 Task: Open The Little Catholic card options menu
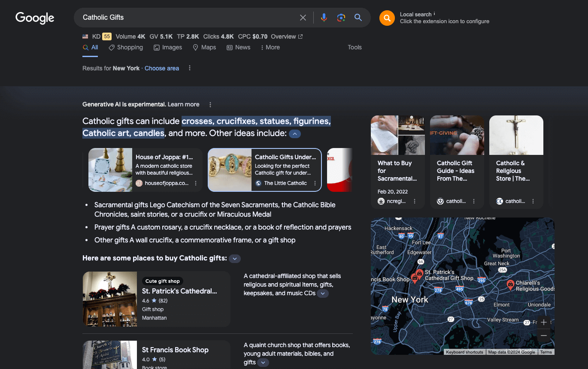tap(315, 183)
